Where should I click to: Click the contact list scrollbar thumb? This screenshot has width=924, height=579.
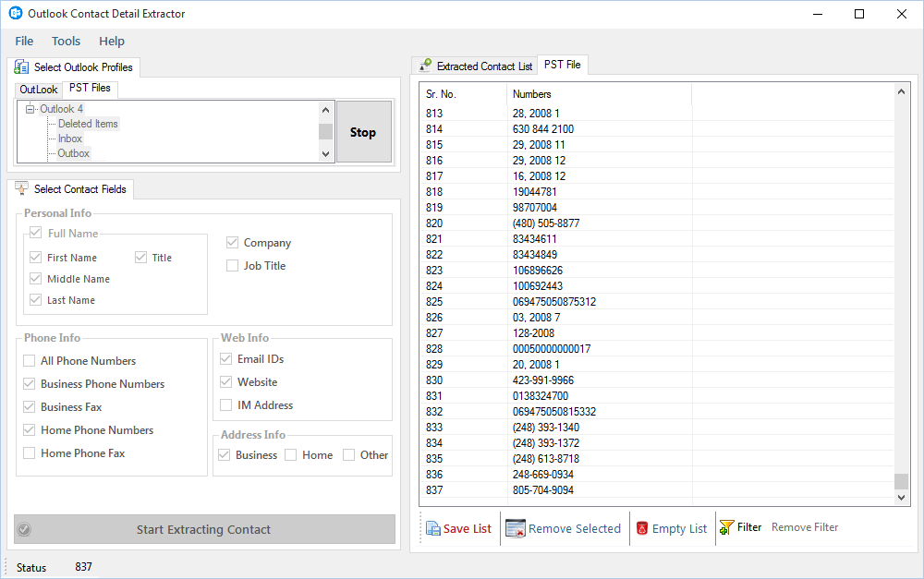point(901,481)
